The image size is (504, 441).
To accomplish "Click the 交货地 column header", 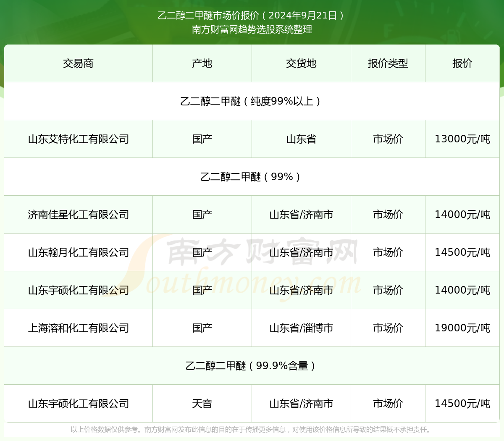I will coord(301,63).
